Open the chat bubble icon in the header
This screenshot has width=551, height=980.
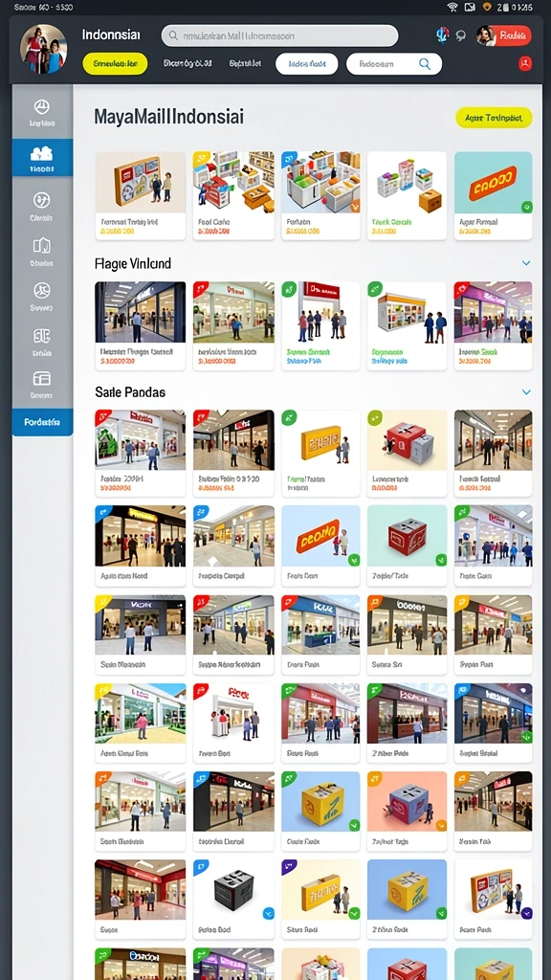[x=462, y=35]
